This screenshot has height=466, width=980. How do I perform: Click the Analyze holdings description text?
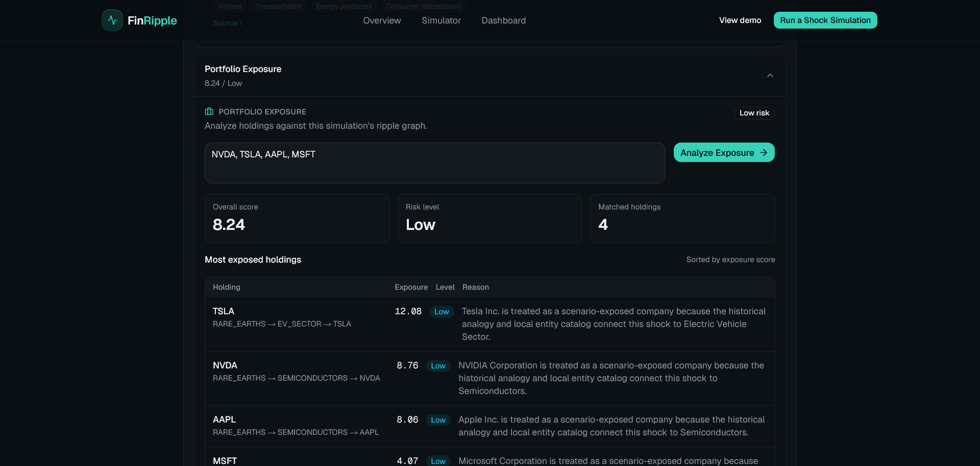(316, 126)
